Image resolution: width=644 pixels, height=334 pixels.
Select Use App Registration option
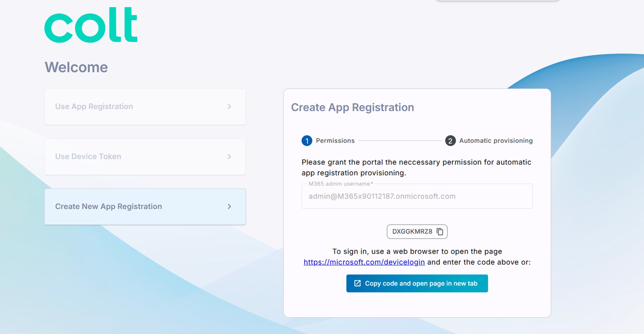click(x=145, y=107)
